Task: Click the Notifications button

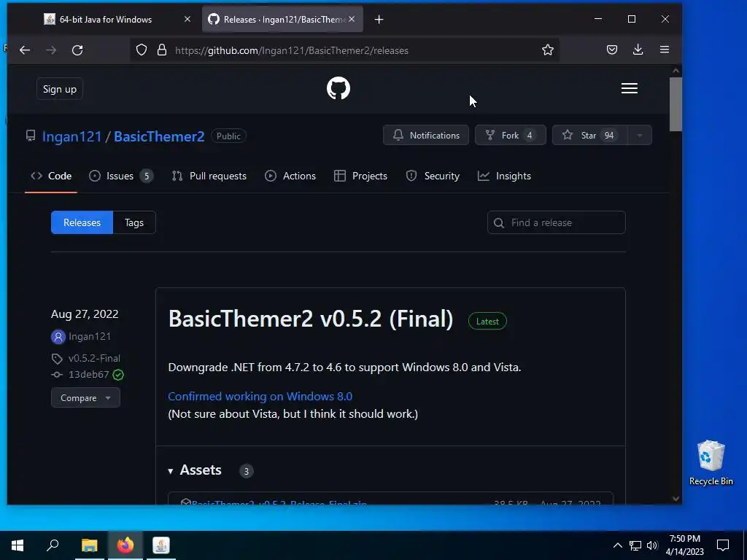Action: pyautogui.click(x=426, y=135)
